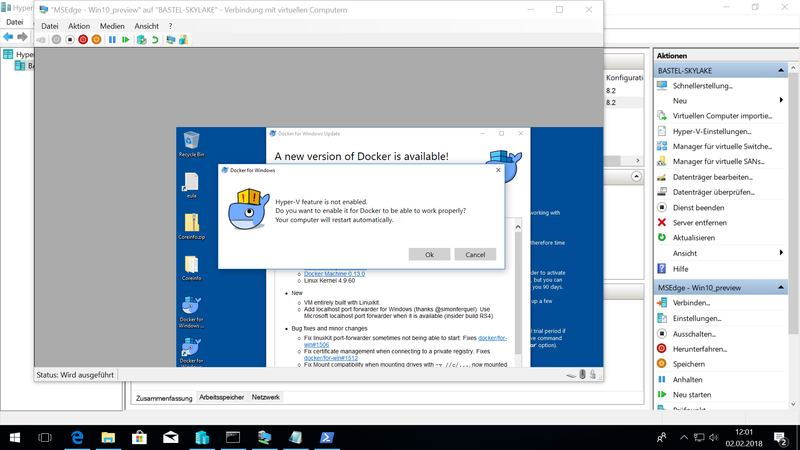Pause the VM from the toolbar
This screenshot has width=800, height=450.
point(112,40)
